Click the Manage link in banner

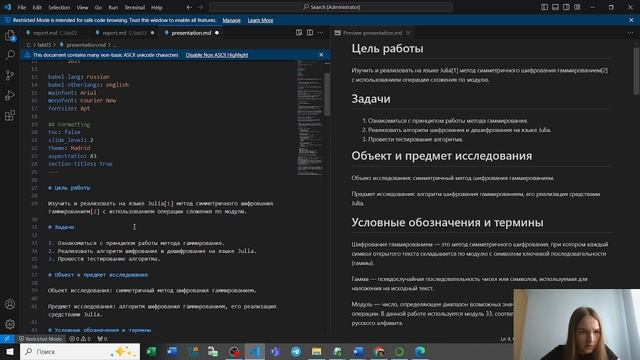point(231,20)
